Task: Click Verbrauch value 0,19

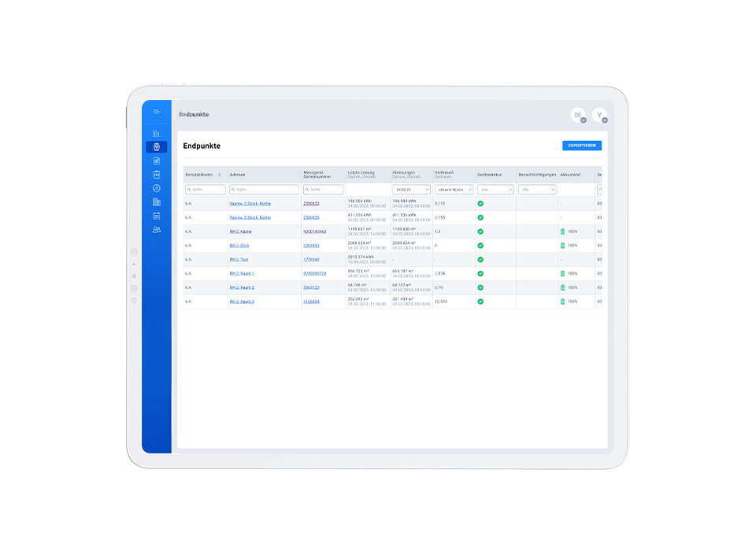Action: pos(439,287)
